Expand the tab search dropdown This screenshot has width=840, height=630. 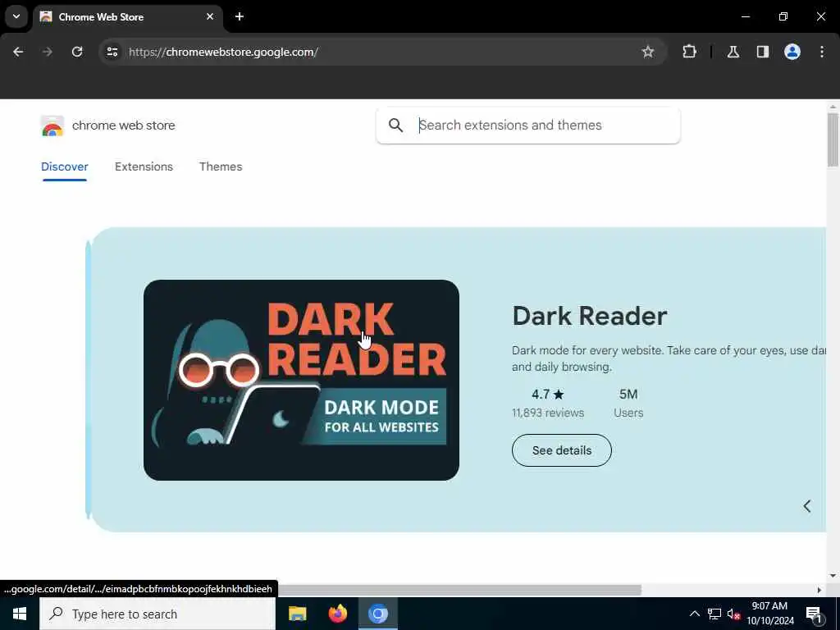(16, 16)
